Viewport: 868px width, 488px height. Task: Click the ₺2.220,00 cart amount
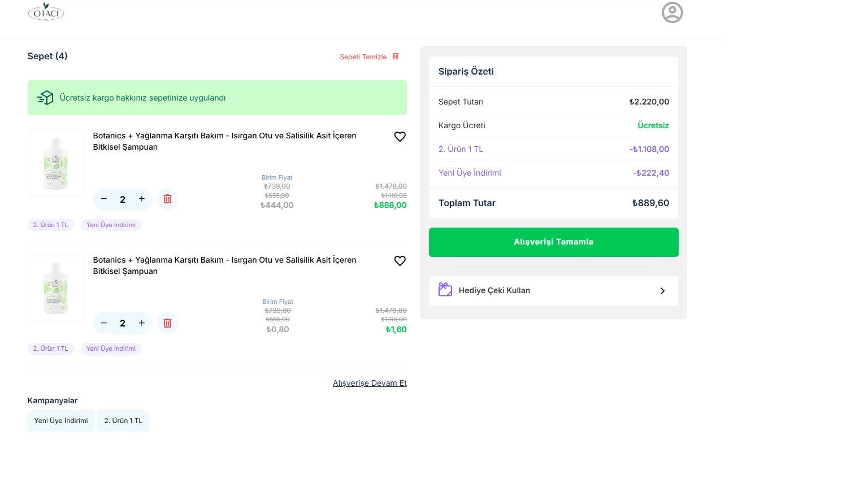tap(649, 102)
